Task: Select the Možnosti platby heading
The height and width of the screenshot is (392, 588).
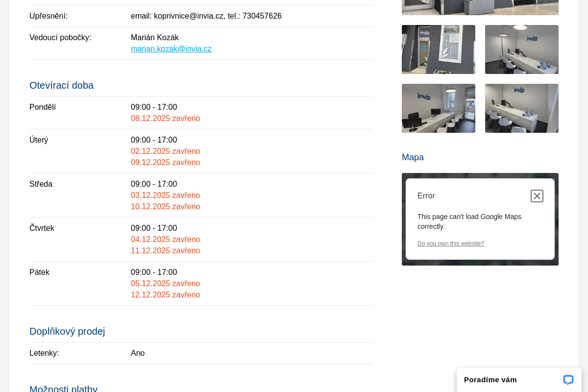Action: [x=63, y=389]
